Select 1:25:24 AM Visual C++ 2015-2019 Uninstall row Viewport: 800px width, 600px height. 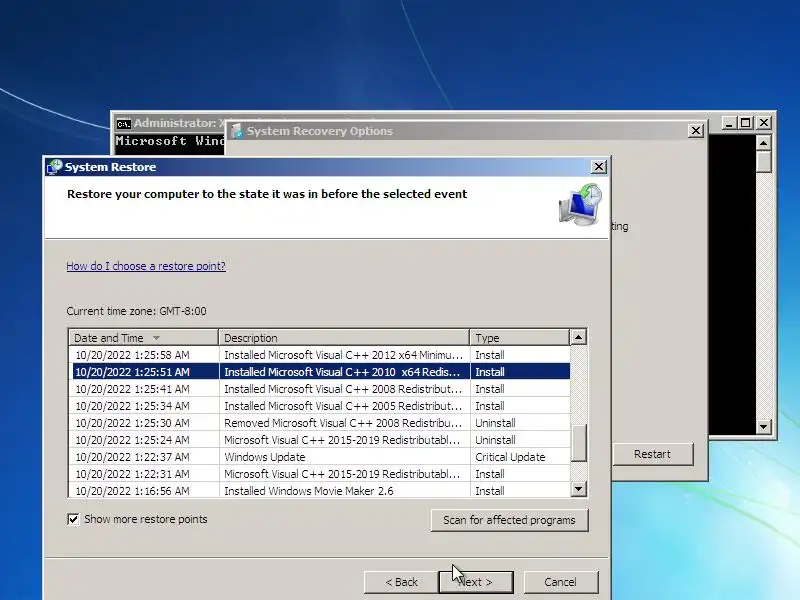click(x=319, y=440)
